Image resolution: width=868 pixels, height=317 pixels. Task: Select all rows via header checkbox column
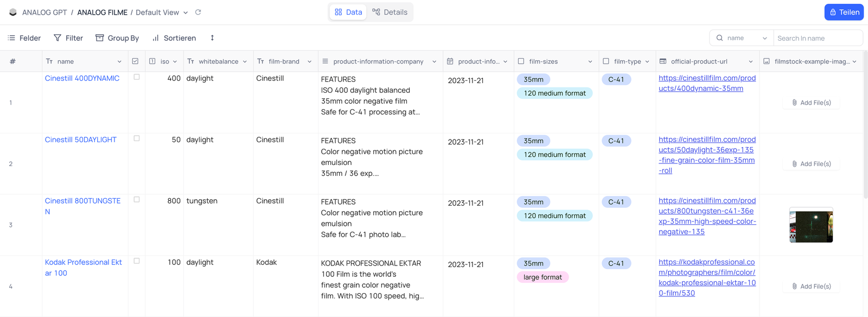tap(136, 61)
